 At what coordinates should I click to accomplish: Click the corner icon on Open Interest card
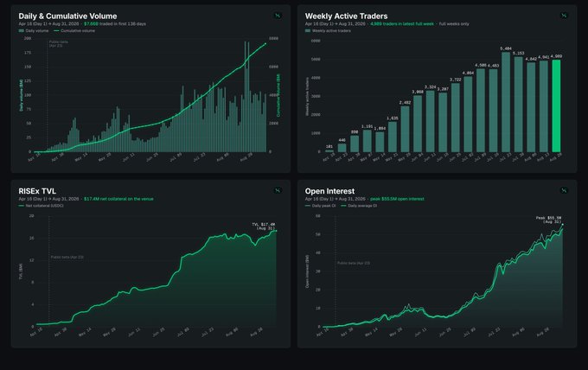tap(564, 190)
